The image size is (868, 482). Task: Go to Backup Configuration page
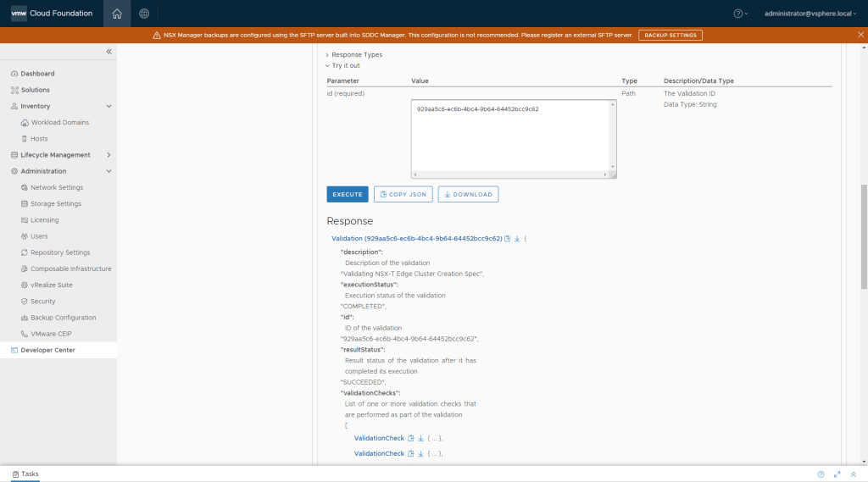point(63,318)
